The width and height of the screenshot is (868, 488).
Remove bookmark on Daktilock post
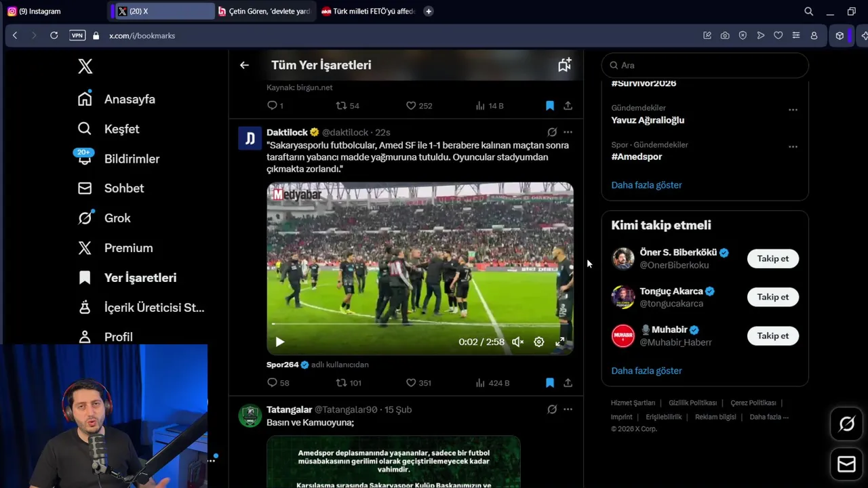(550, 383)
